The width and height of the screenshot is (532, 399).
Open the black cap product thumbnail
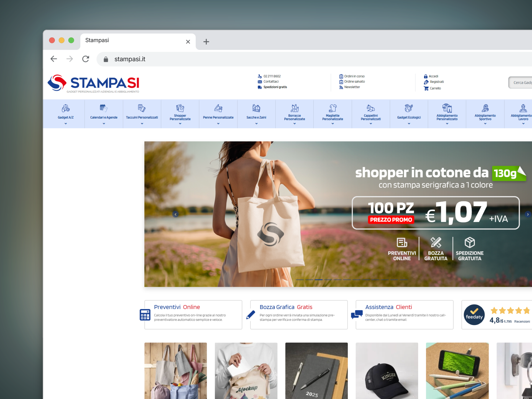pos(387,371)
